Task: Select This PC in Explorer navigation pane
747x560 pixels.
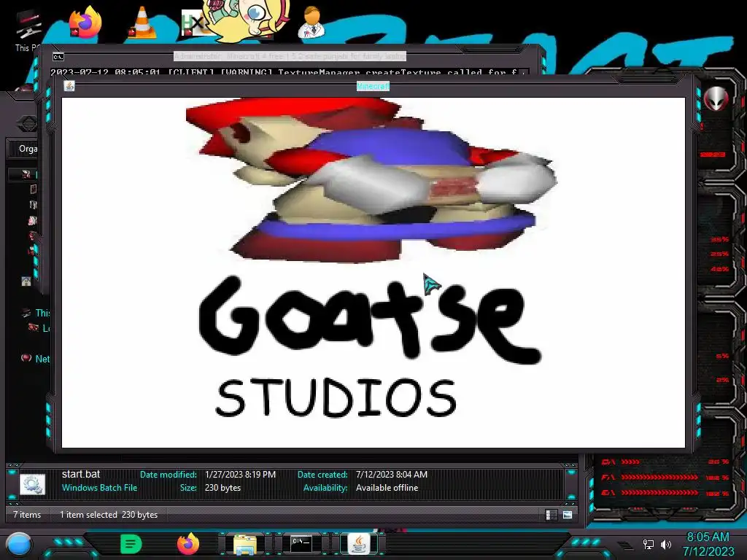Action: [42, 313]
